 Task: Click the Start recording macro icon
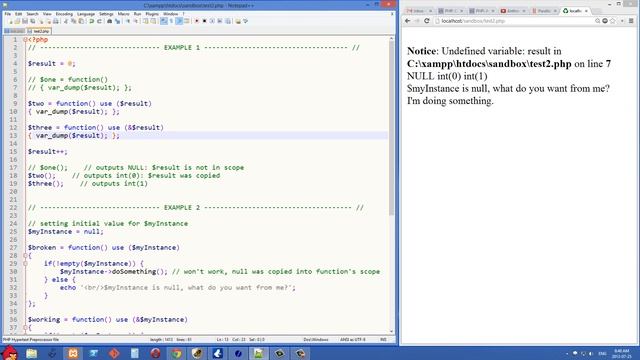(x=196, y=21)
